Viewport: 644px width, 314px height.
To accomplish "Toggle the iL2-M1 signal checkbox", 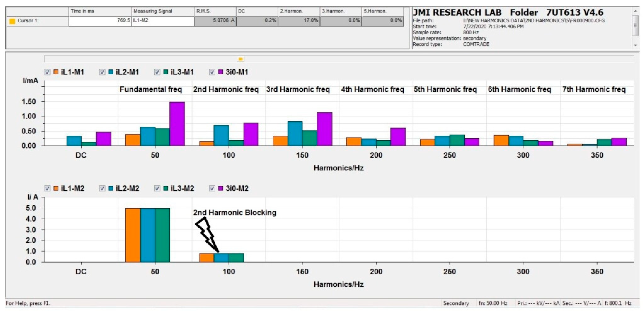I will [102, 72].
